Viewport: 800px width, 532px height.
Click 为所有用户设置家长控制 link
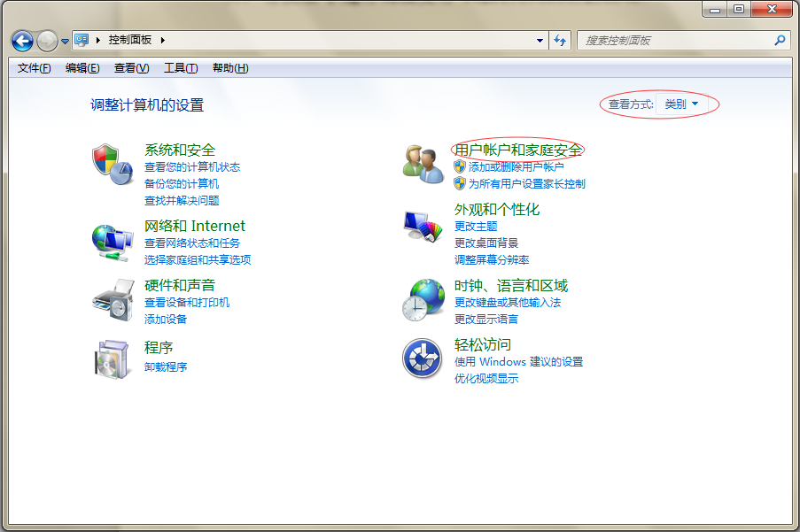tap(527, 184)
